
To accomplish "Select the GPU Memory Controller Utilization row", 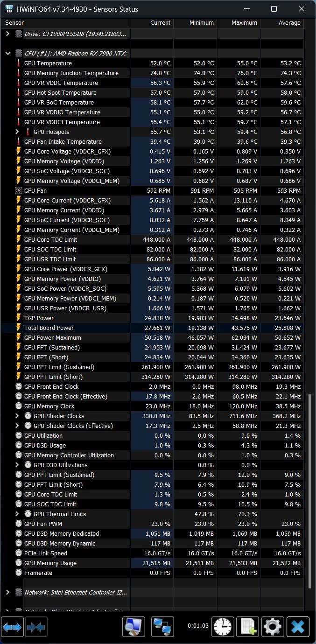I will point(152,455).
